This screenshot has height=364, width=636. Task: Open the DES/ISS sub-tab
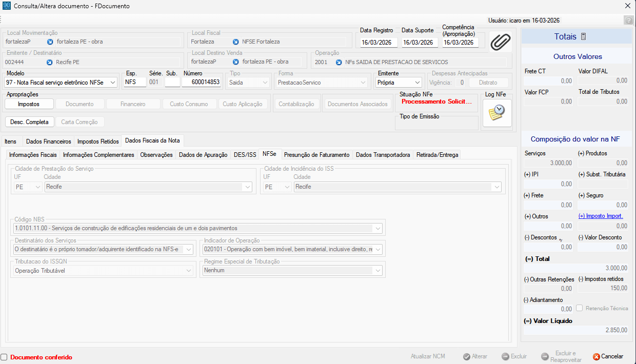(245, 154)
